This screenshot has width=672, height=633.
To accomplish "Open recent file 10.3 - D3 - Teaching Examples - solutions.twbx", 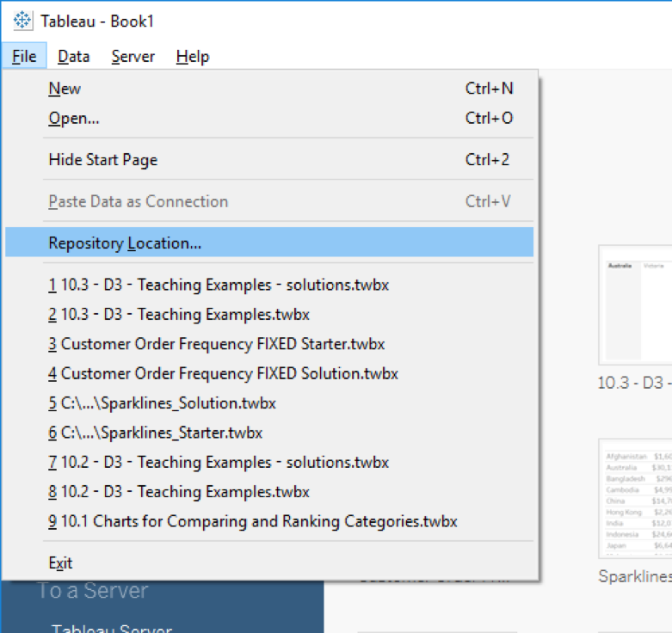I will [x=269, y=285].
